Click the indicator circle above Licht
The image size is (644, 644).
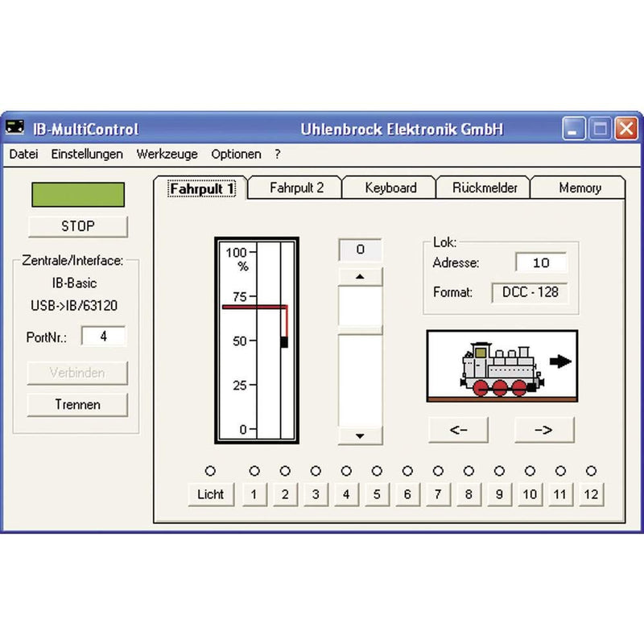(x=210, y=471)
